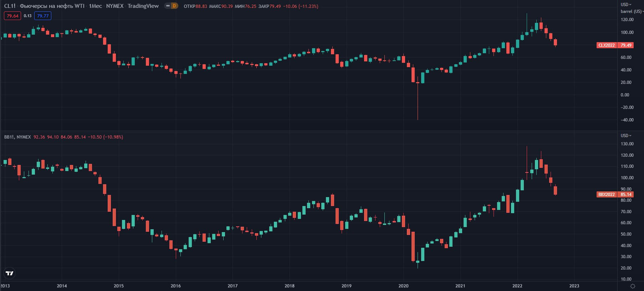Click the CL1! symbol title

pyautogui.click(x=10, y=6)
